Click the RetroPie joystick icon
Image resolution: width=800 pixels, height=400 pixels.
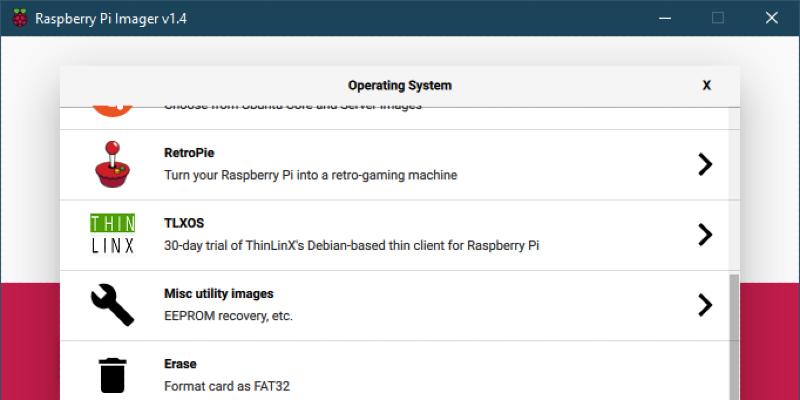(112, 164)
